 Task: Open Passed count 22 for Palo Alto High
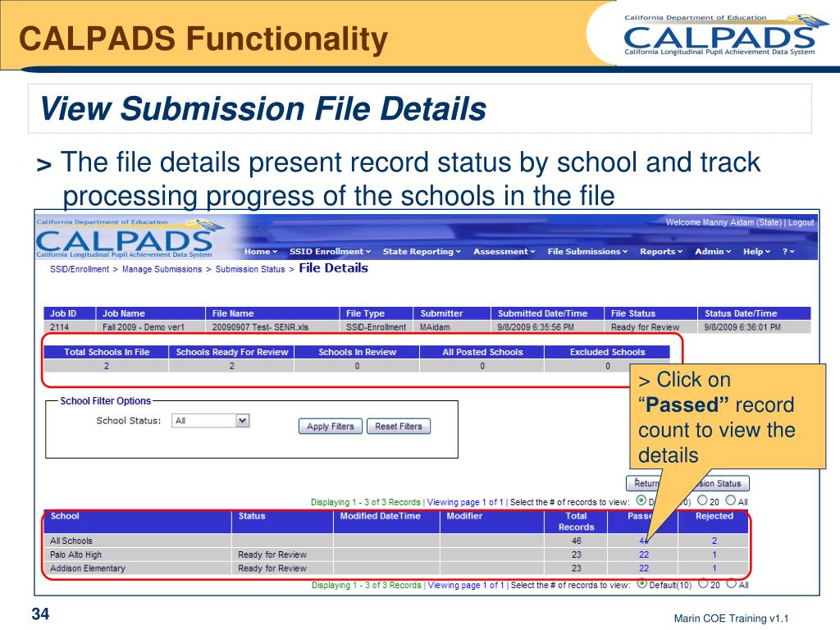pos(643,555)
